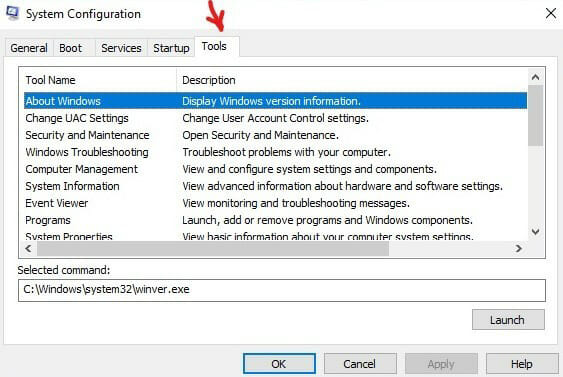Click the list's scroll up arrow

click(x=535, y=77)
